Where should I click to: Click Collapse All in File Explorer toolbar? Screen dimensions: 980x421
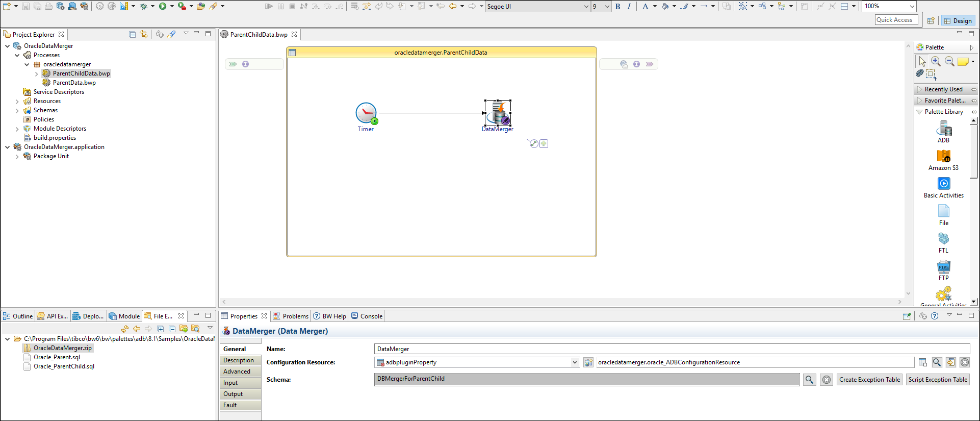click(172, 329)
